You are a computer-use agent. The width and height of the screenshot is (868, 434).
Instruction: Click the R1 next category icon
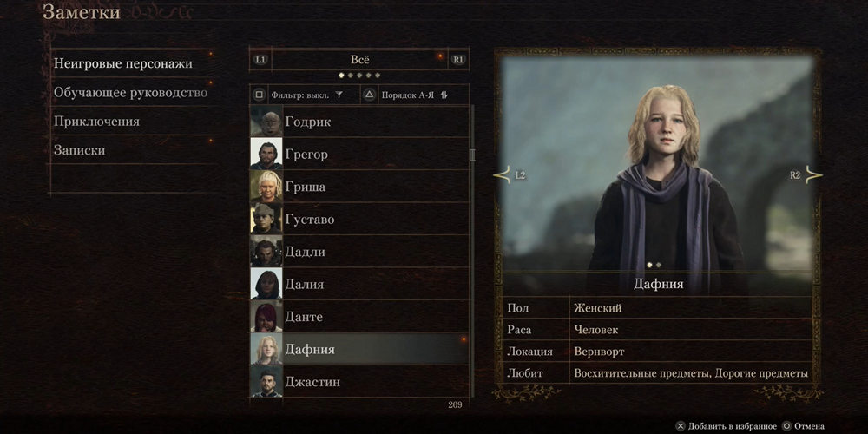[x=458, y=60]
